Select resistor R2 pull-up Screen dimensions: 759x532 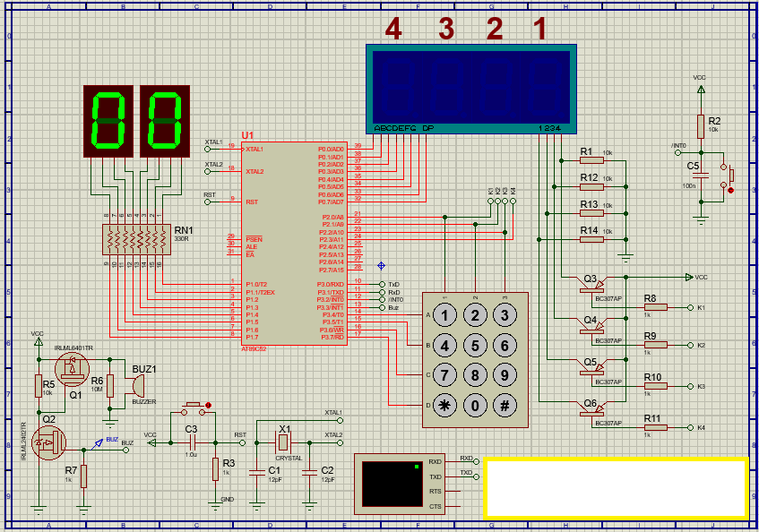tap(701, 126)
